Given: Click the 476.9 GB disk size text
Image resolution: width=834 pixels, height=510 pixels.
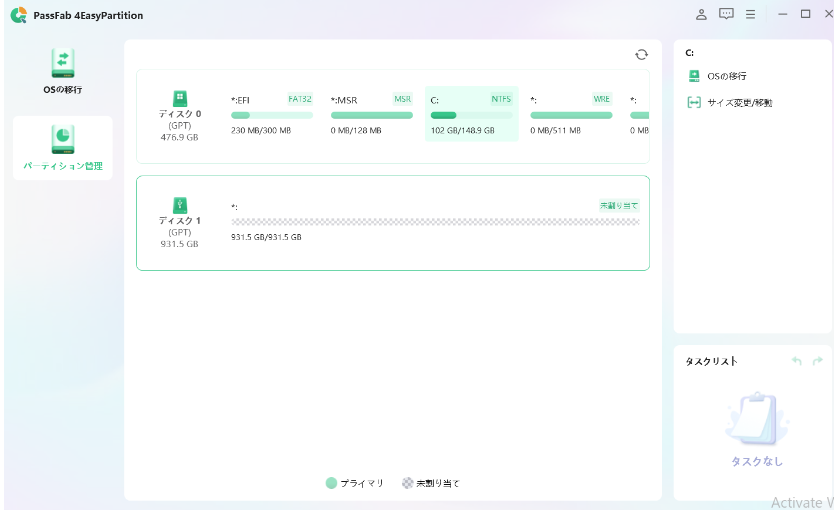Looking at the screenshot, I should pyautogui.click(x=179, y=137).
